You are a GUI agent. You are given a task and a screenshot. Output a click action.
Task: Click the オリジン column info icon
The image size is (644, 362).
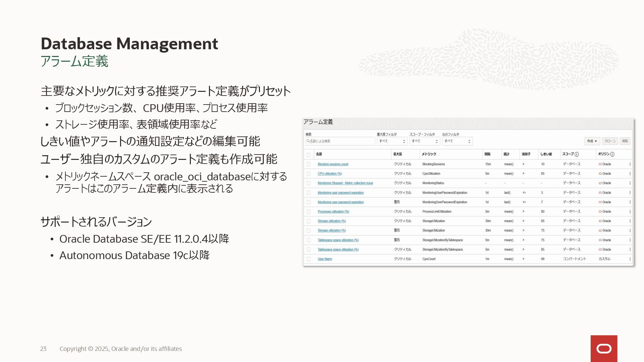point(612,155)
